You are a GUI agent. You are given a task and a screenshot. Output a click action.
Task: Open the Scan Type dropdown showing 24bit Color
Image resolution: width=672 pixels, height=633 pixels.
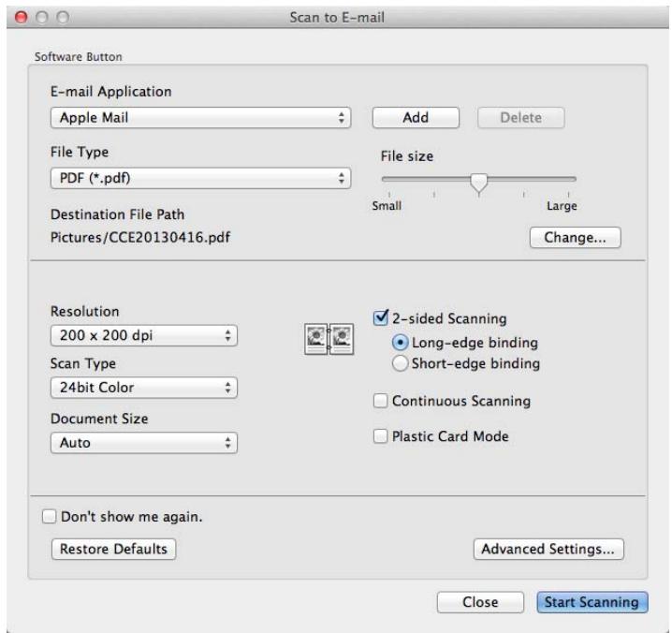tap(143, 388)
